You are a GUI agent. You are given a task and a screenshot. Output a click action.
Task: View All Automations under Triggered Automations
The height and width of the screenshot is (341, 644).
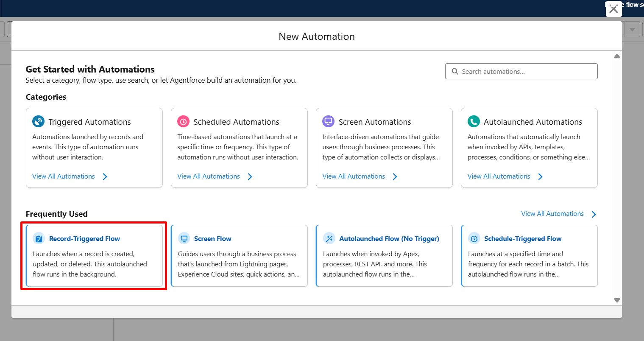click(64, 176)
